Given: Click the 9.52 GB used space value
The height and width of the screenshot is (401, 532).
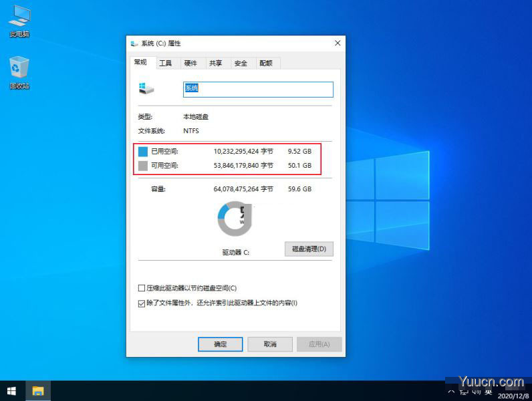Looking at the screenshot, I should (x=299, y=151).
